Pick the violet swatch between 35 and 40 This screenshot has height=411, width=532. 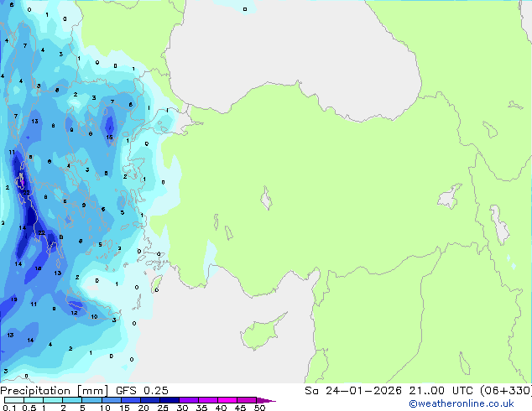coord(207,400)
